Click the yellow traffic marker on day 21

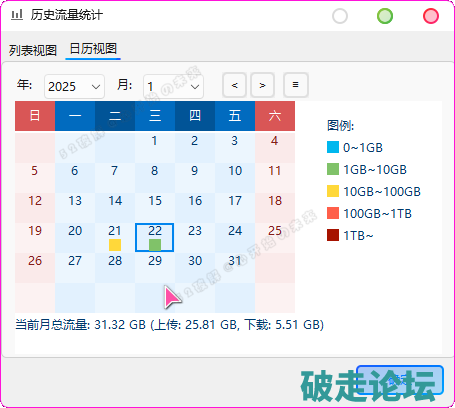(x=115, y=245)
